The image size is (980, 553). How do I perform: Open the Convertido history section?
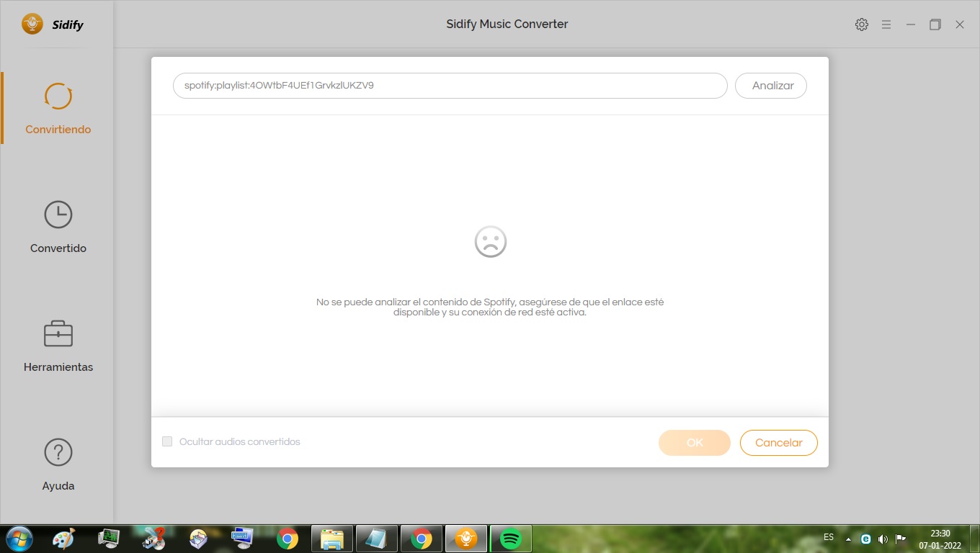[x=58, y=227]
